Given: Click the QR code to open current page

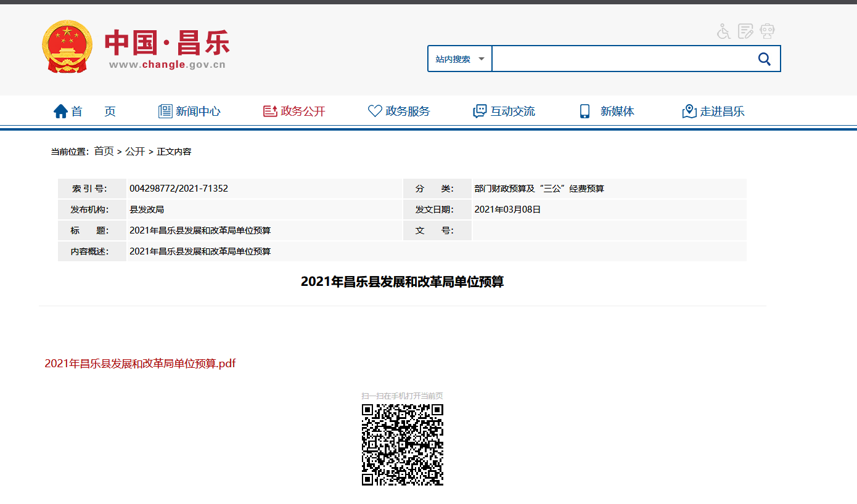Looking at the screenshot, I should tap(402, 444).
